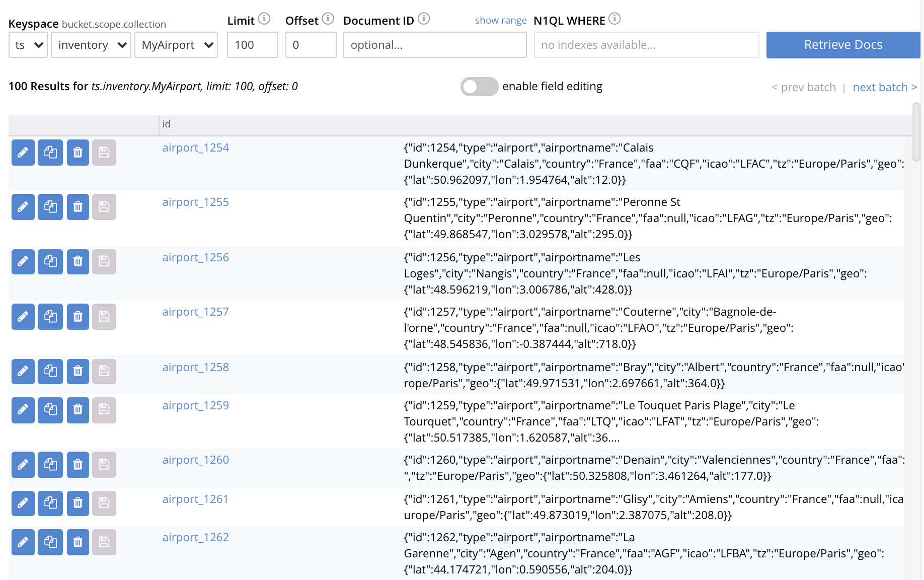Click the id column header
The width and height of the screenshot is (924, 580).
pos(167,124)
